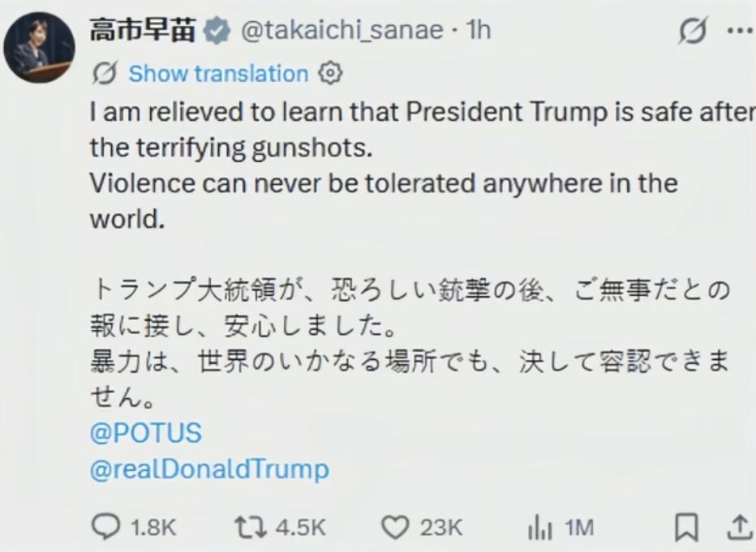Click the reply speech bubble icon
756x552 pixels.
tap(104, 528)
